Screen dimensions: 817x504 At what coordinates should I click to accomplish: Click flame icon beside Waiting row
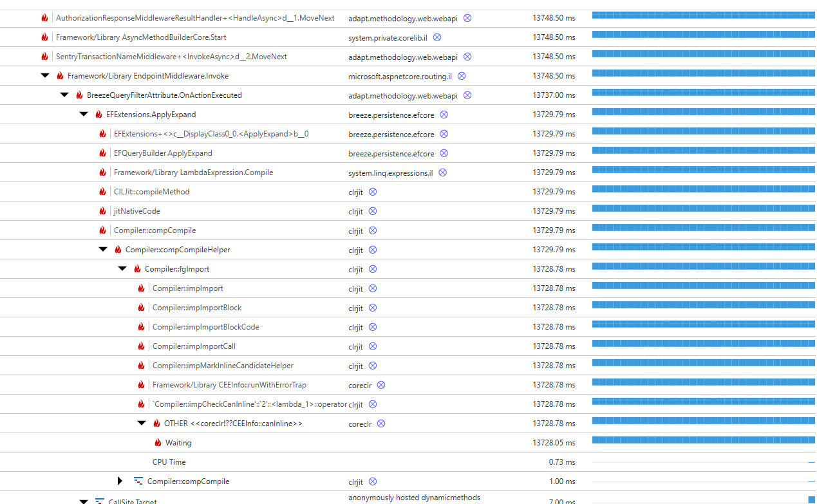click(x=158, y=443)
